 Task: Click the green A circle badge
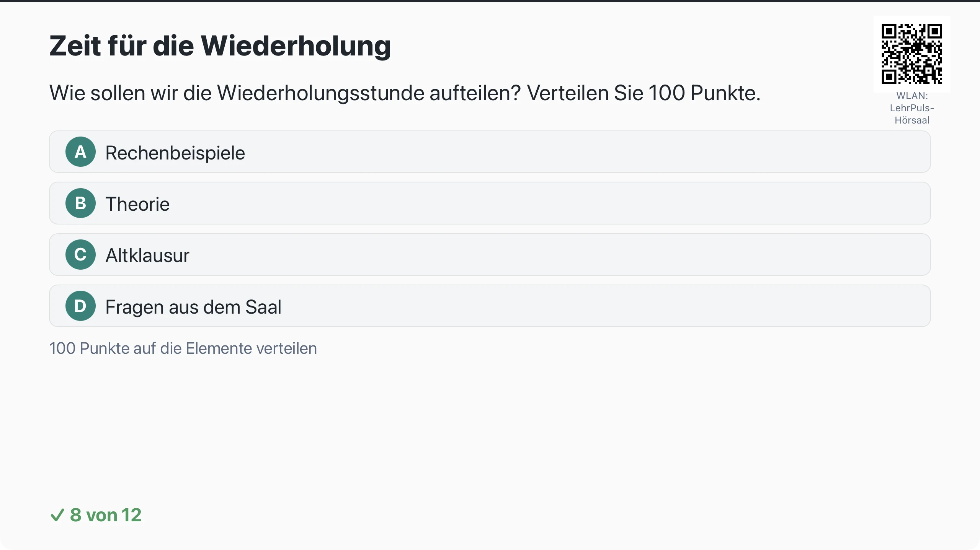[80, 152]
